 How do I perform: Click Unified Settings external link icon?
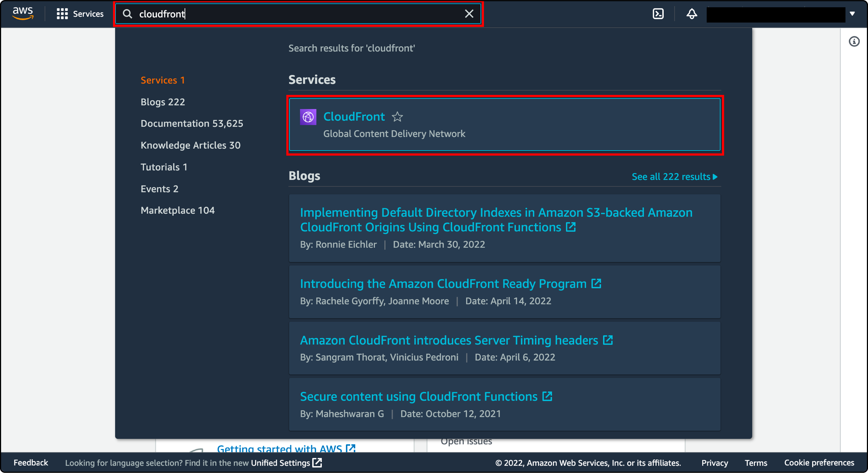317,463
